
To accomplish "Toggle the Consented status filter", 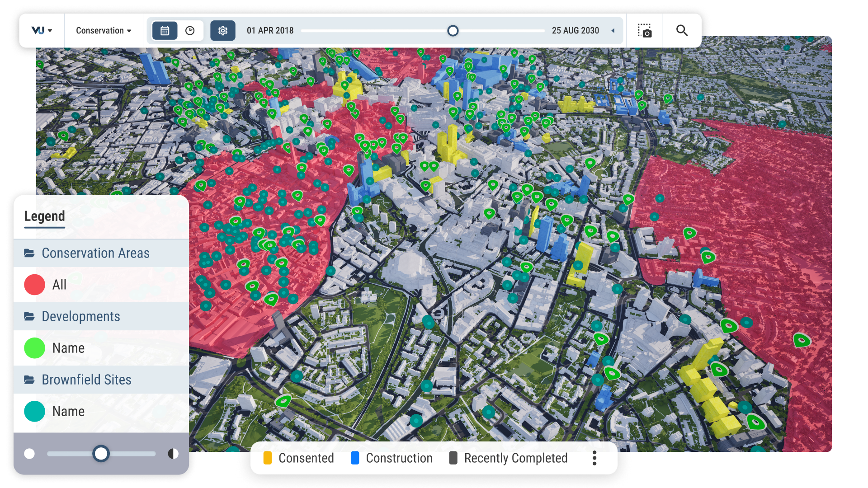I will tap(299, 458).
